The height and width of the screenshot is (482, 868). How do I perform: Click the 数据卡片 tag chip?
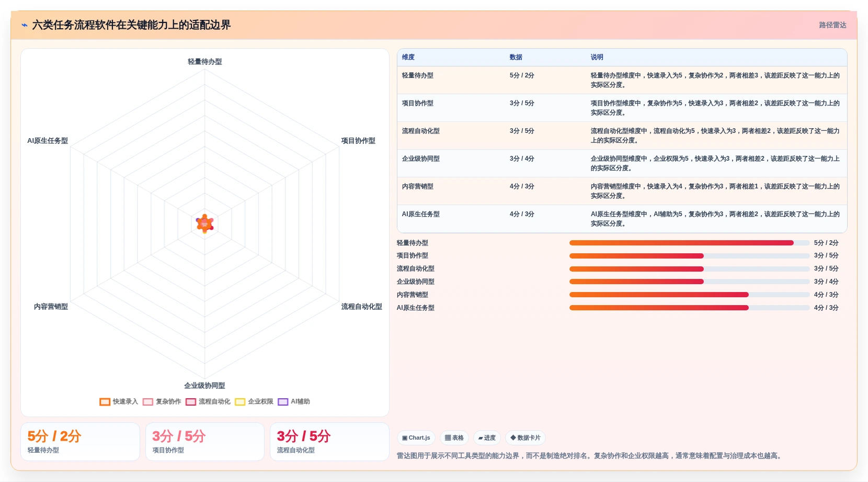click(x=526, y=438)
